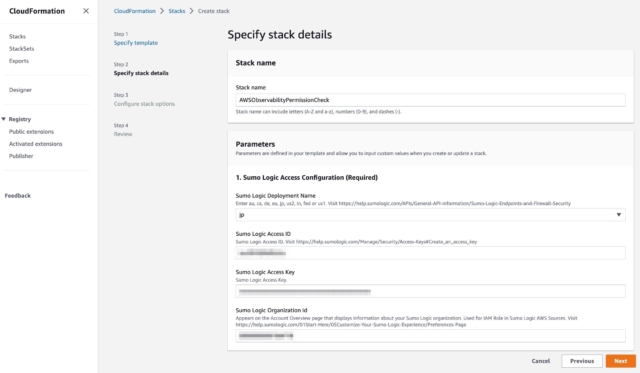The height and width of the screenshot is (373, 640).
Task: Return to Step 1 Specify template
Action: [x=136, y=42]
